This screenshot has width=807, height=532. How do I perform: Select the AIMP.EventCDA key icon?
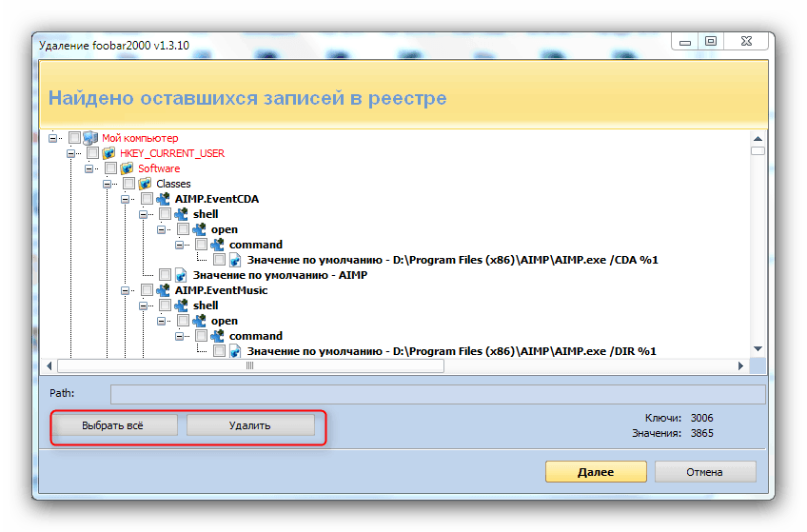coord(163,199)
